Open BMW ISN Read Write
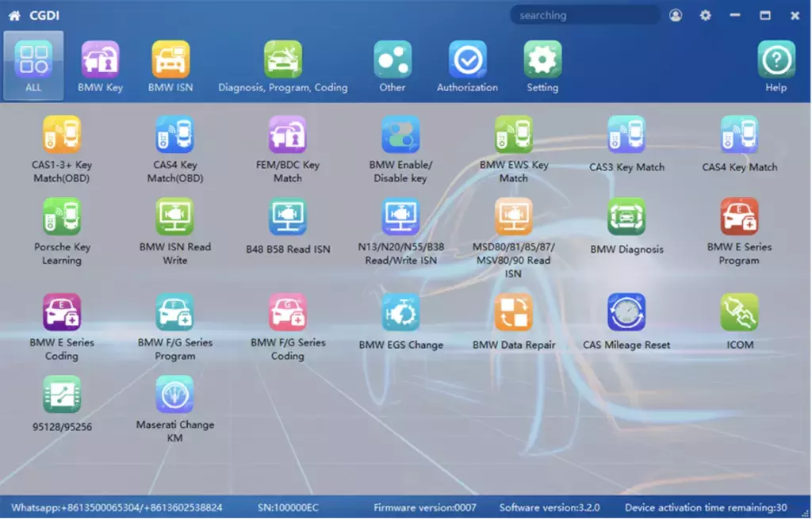 click(x=175, y=217)
